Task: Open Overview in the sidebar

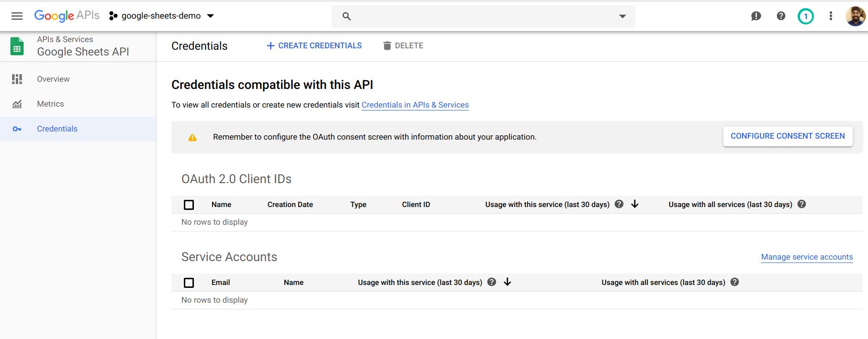Action: pos(53,79)
